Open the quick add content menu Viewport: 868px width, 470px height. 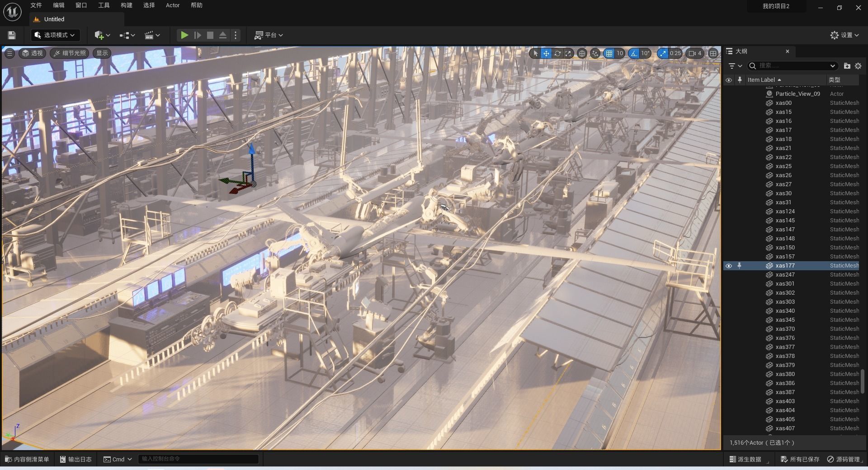(x=102, y=35)
